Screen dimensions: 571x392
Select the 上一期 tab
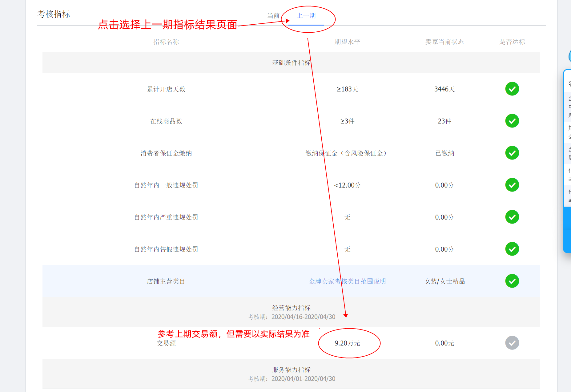point(306,16)
